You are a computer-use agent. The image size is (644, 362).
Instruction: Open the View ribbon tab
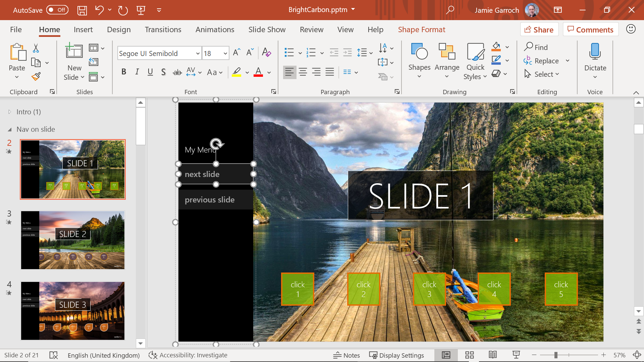345,29
